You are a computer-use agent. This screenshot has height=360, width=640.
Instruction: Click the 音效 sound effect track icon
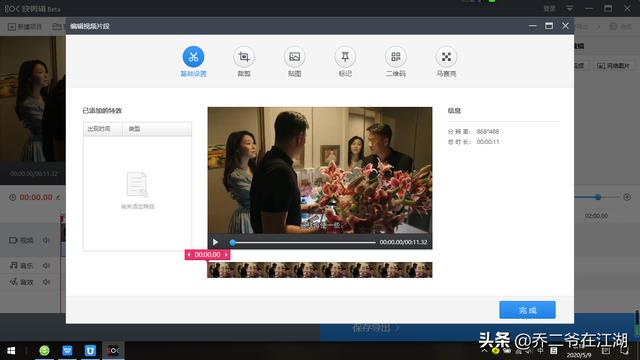(x=13, y=282)
